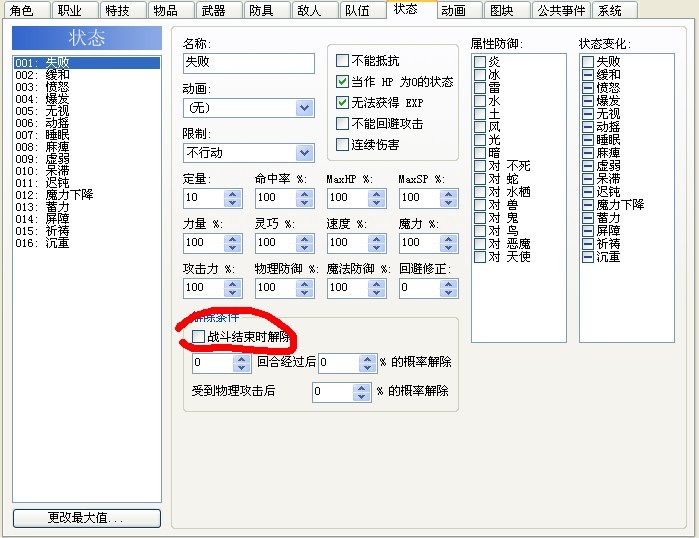
Task: Focus the 名称 text field
Action: point(248,63)
